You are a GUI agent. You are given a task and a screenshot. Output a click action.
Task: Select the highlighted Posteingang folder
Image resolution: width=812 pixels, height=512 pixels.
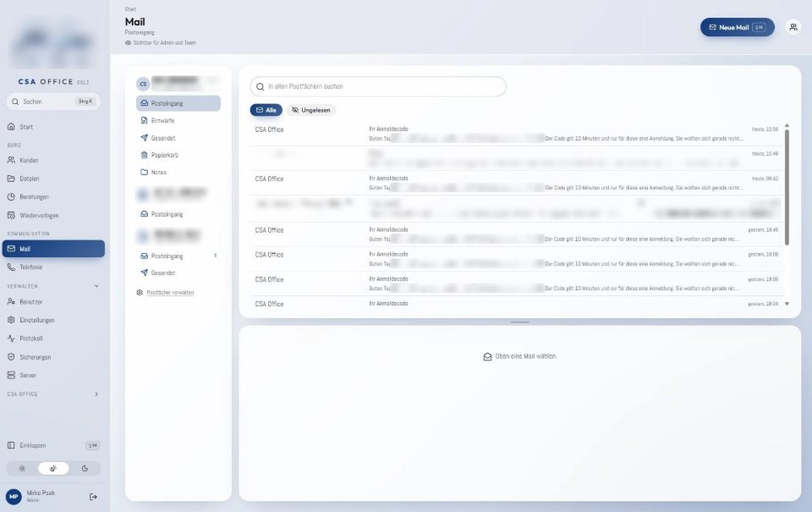(178, 103)
